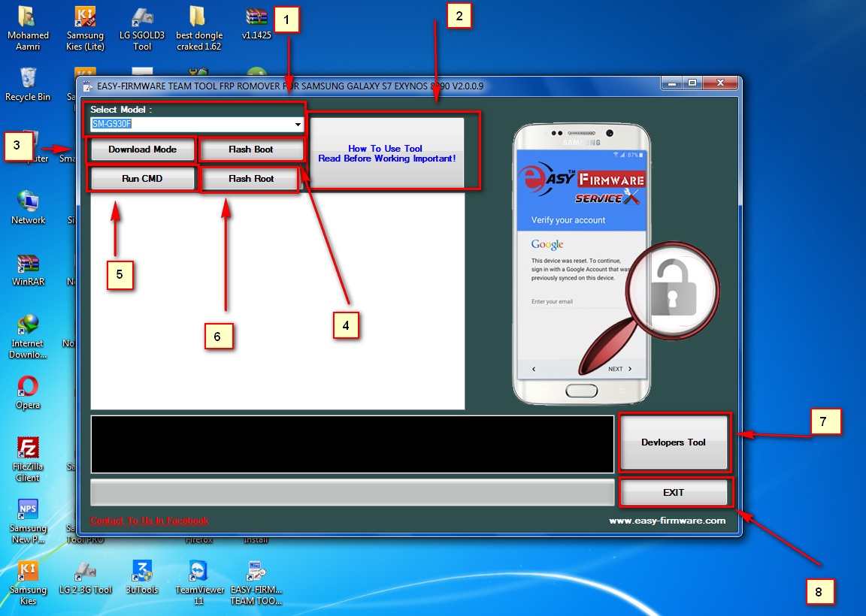Click the black console output area
The height and width of the screenshot is (616, 866).
[353, 444]
